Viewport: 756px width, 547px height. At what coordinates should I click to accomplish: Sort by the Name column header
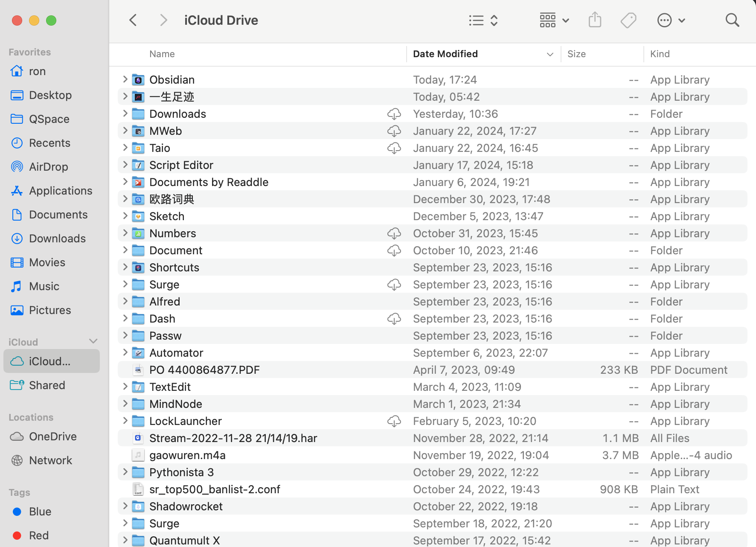pos(162,54)
